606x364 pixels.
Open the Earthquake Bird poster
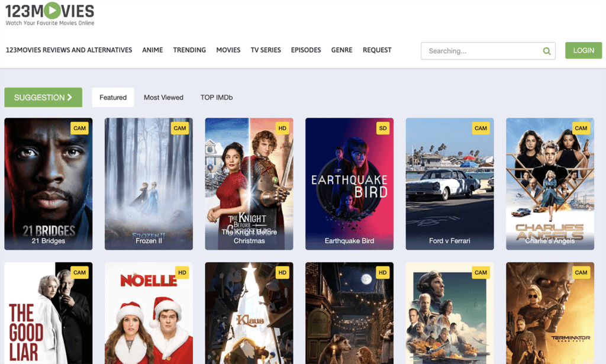tap(349, 184)
